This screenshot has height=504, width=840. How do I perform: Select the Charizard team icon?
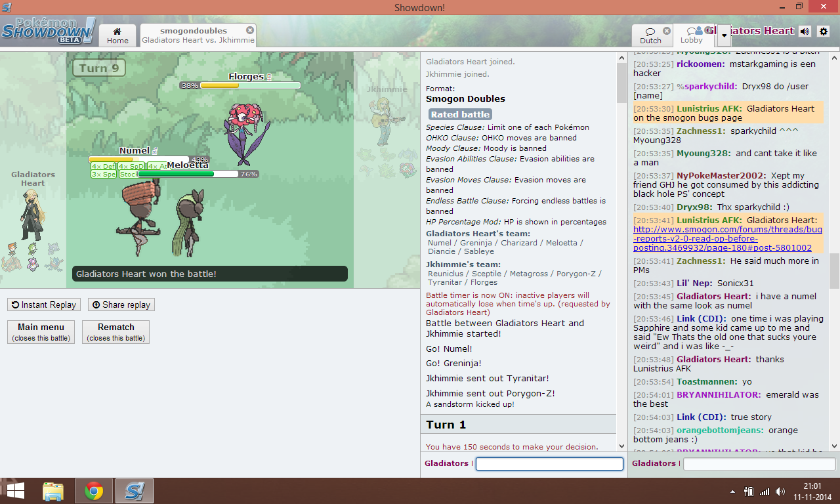coord(12,264)
